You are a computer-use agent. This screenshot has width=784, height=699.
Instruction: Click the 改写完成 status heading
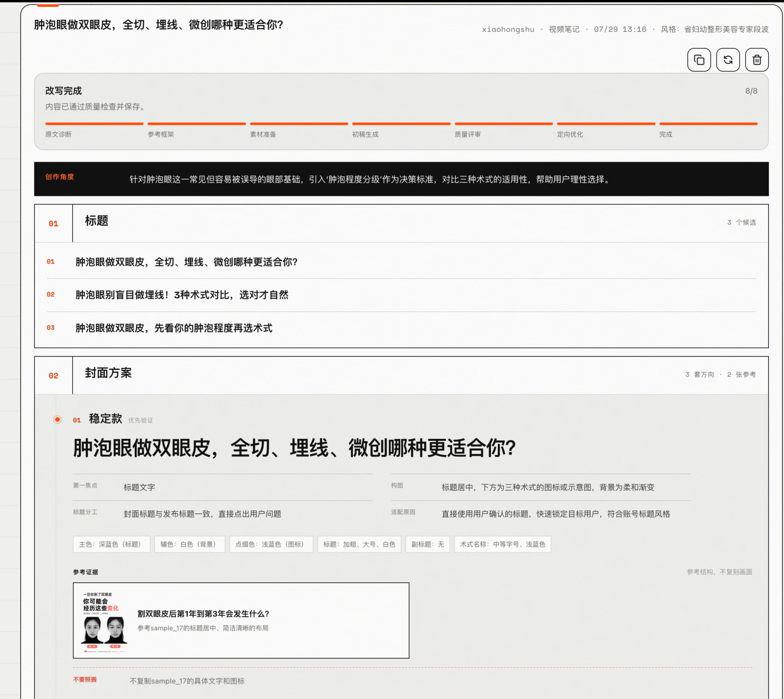[x=63, y=91]
